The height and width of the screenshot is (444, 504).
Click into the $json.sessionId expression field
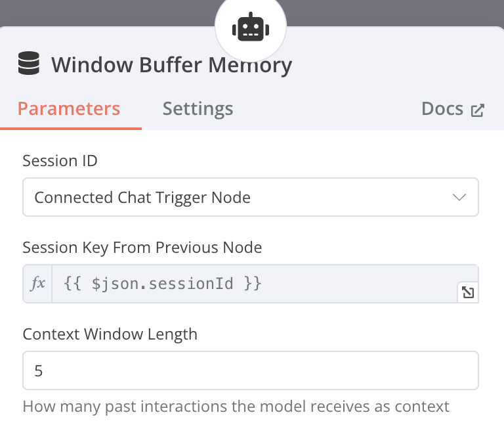tap(256, 284)
